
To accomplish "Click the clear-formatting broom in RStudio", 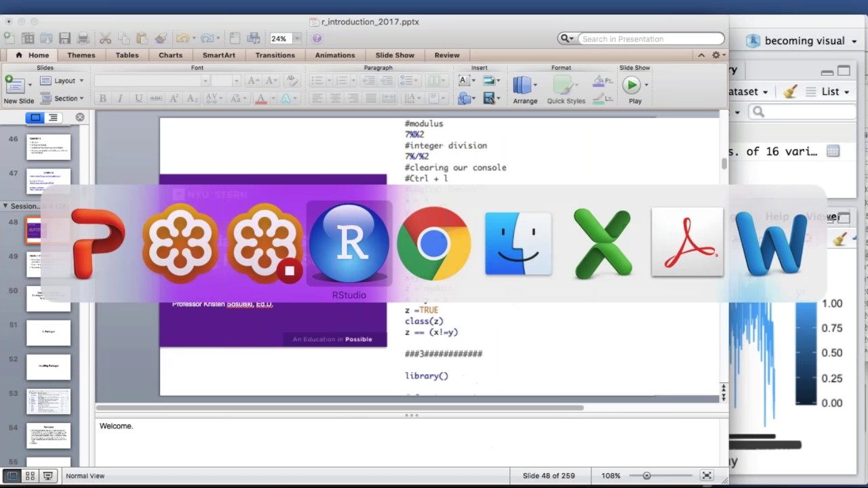I will click(790, 91).
